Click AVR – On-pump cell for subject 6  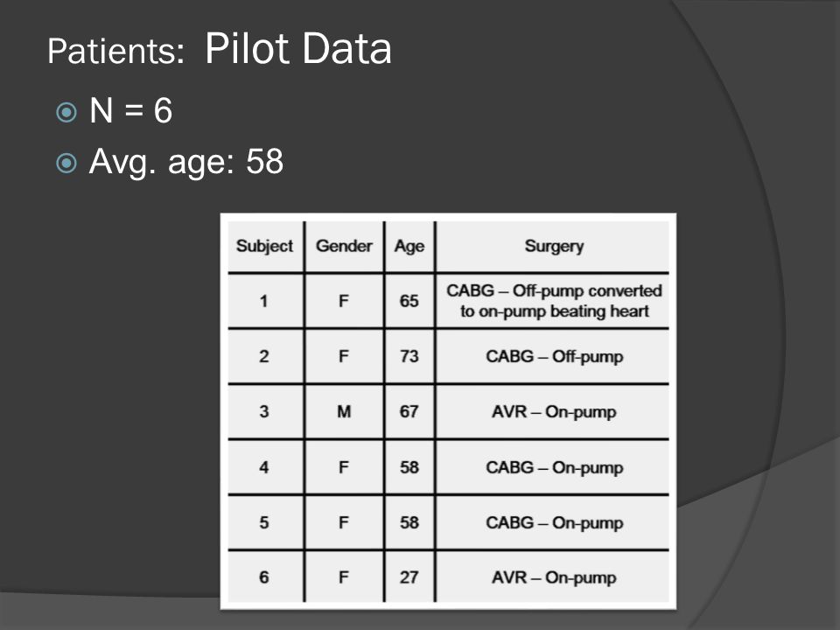coord(553,577)
